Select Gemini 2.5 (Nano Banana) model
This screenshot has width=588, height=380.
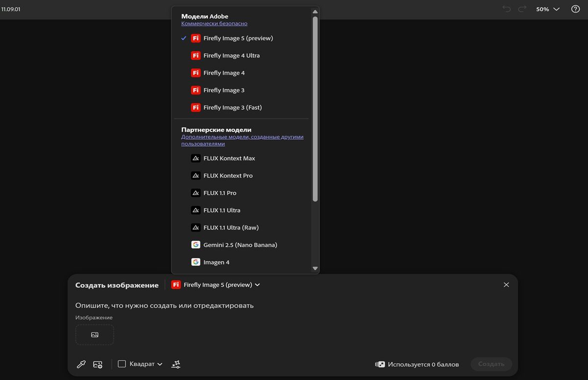240,245
